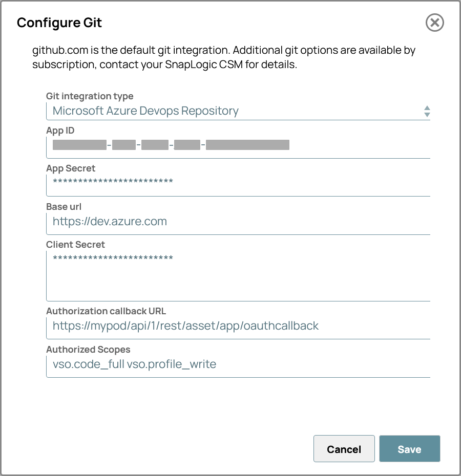Close the Configure Git dialog

tap(434, 23)
